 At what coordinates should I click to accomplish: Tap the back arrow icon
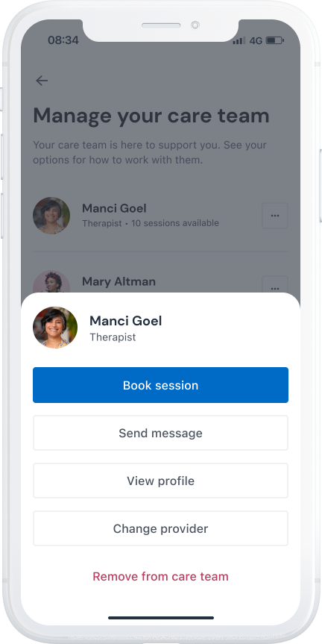tap(42, 81)
